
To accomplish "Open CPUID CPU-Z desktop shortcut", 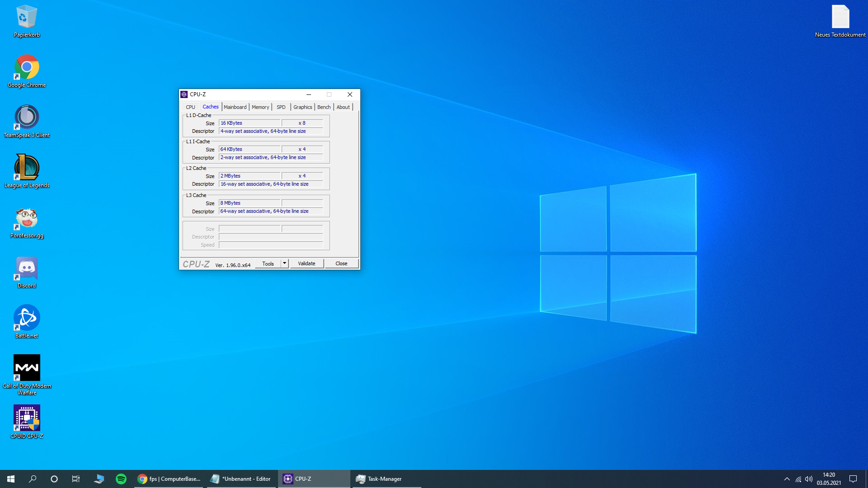I will (27, 418).
